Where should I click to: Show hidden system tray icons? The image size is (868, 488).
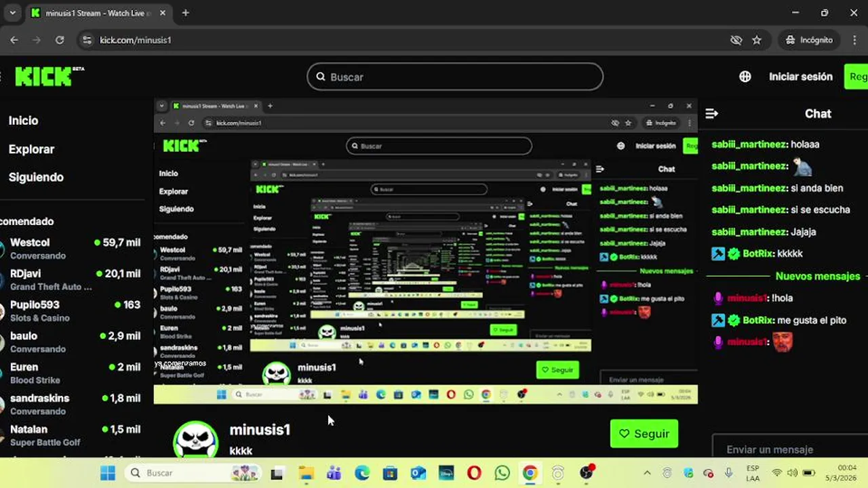click(x=647, y=473)
